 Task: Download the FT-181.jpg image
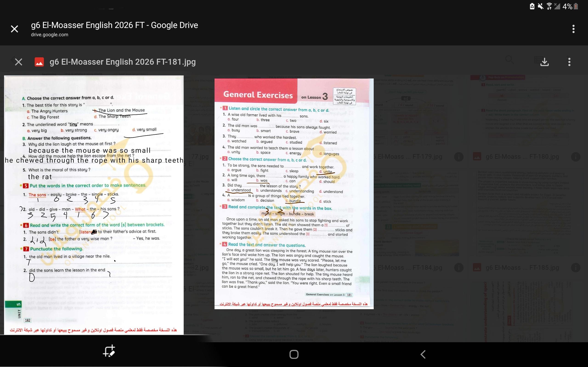(x=544, y=62)
